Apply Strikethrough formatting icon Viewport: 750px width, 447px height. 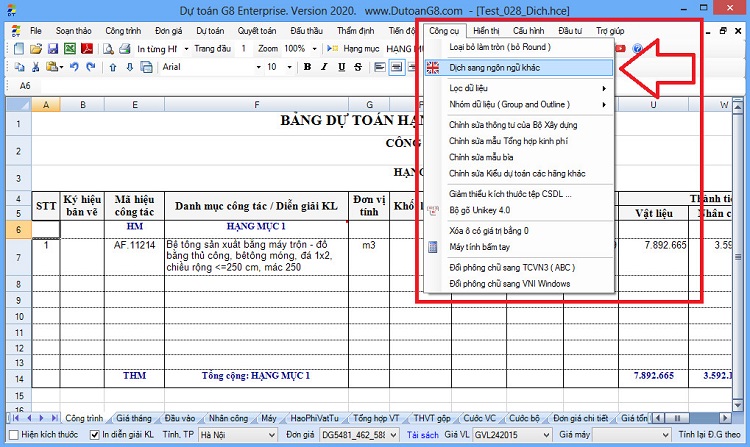tap(358, 67)
